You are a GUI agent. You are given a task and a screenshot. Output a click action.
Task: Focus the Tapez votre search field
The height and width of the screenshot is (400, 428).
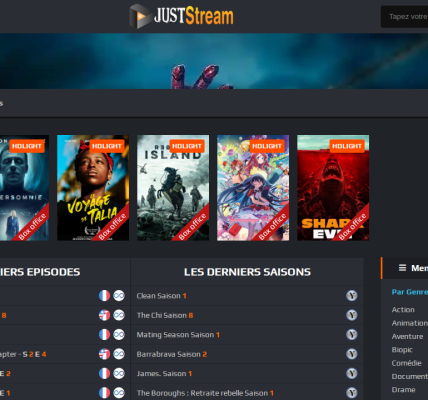(405, 17)
